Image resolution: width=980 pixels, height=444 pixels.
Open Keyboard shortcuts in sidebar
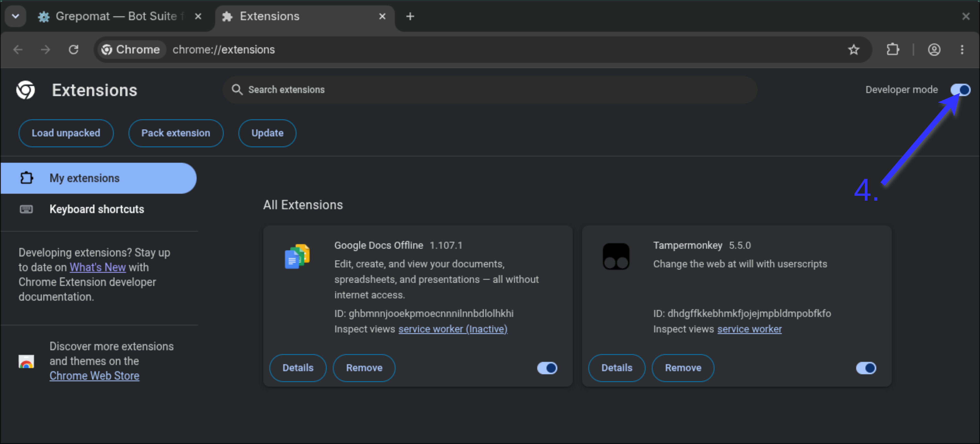pos(97,209)
